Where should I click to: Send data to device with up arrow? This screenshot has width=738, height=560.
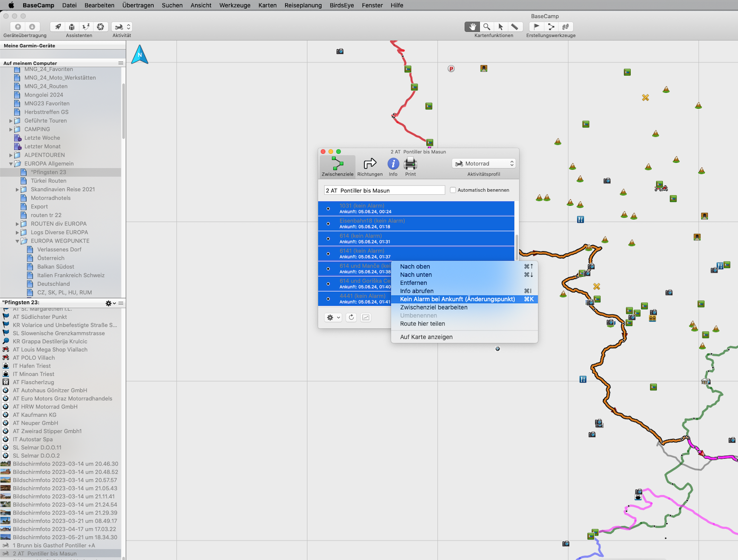pos(18,27)
